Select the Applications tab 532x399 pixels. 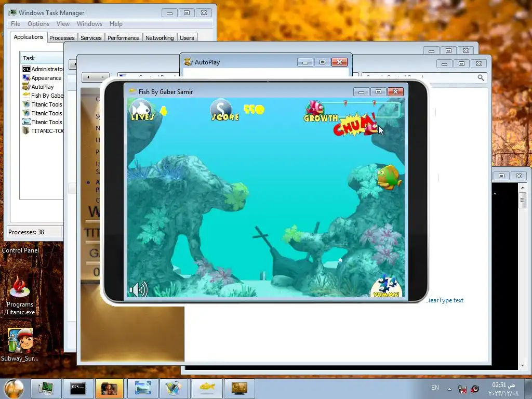pos(29,37)
